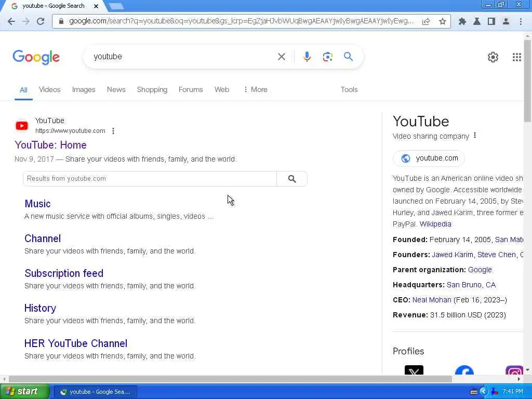Select the All results tab
532x399 pixels.
(x=23, y=90)
